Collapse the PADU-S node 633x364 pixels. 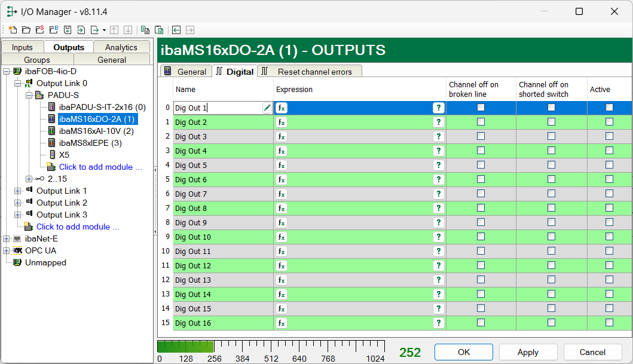tap(29, 96)
